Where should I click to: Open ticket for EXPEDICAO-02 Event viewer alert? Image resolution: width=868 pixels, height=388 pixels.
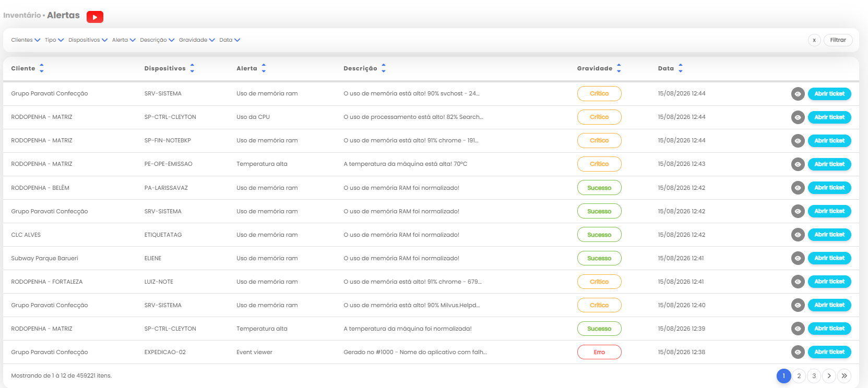(x=829, y=352)
